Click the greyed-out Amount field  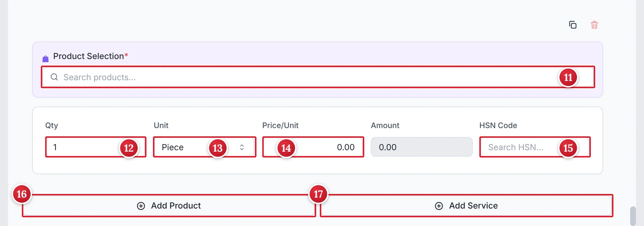(422, 147)
